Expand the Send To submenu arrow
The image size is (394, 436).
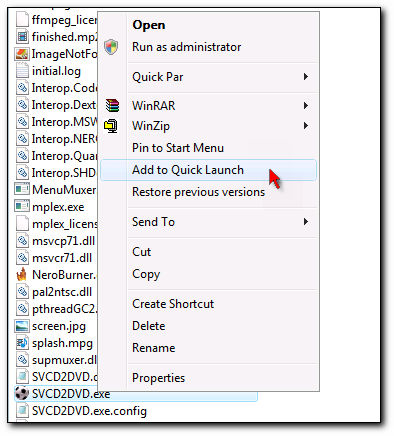click(x=306, y=222)
